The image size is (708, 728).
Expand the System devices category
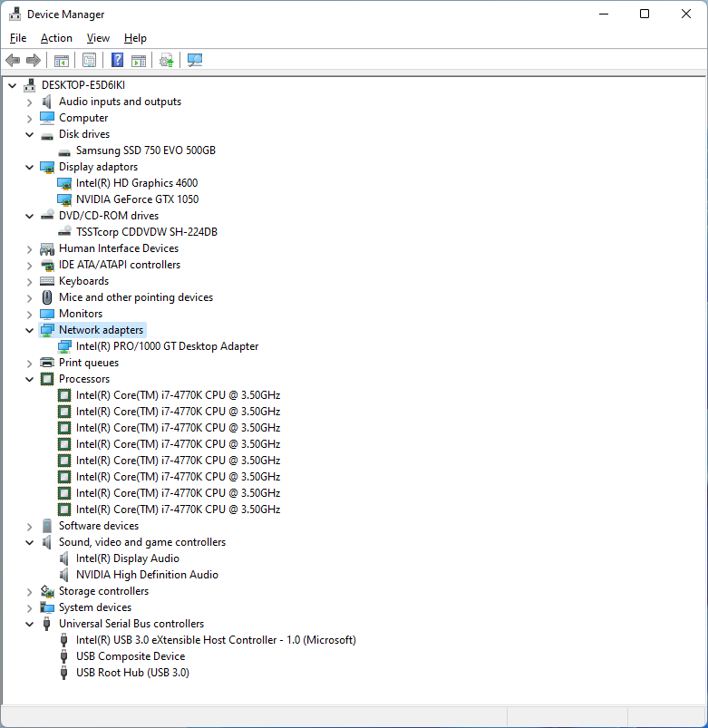point(29,608)
